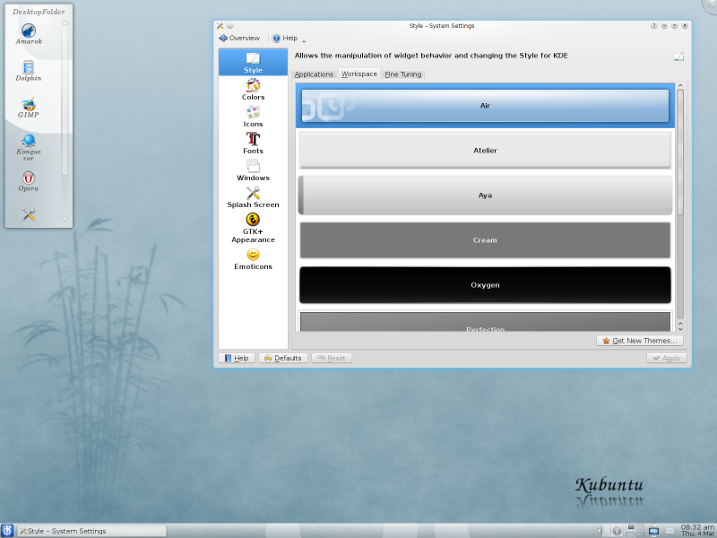Switch to the Applications tab
This screenshot has width=717, height=538.
(x=314, y=74)
